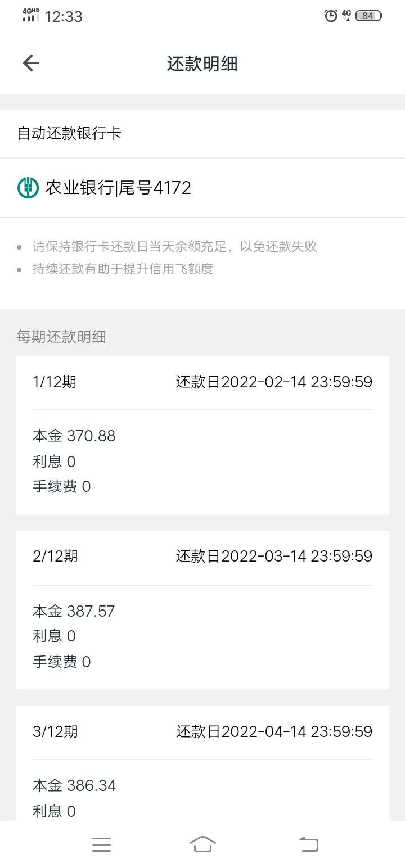This screenshot has width=405, height=868.
Task: Tap the 12:33 status bar clock
Action: 64,17
